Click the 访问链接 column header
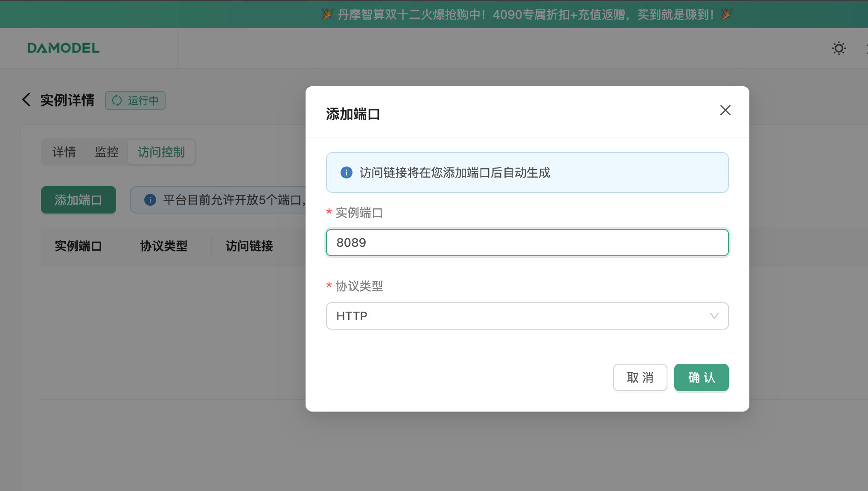Viewport: 868px width, 491px height. click(249, 246)
